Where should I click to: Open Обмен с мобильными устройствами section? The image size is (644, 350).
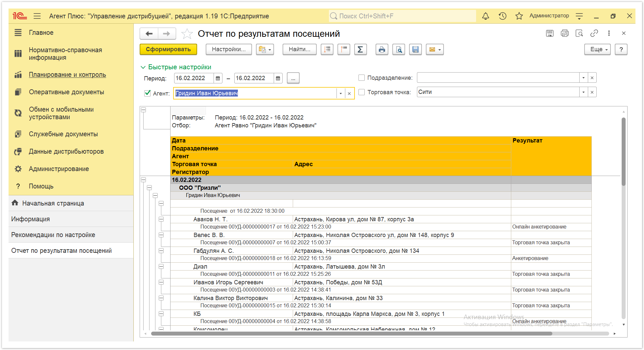click(x=71, y=113)
